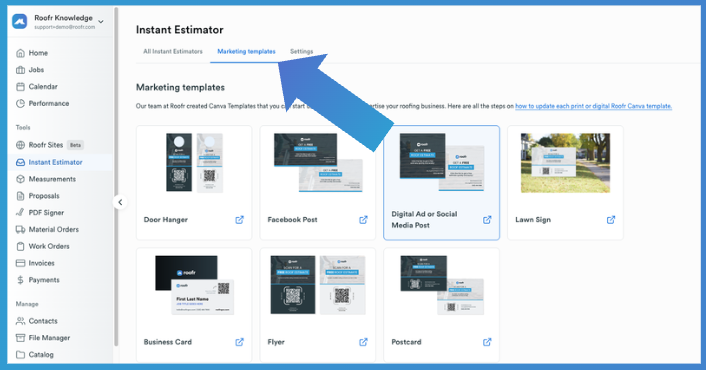Open Lawn Sign external link icon
Screen dimensions: 706x370
[x=611, y=220]
